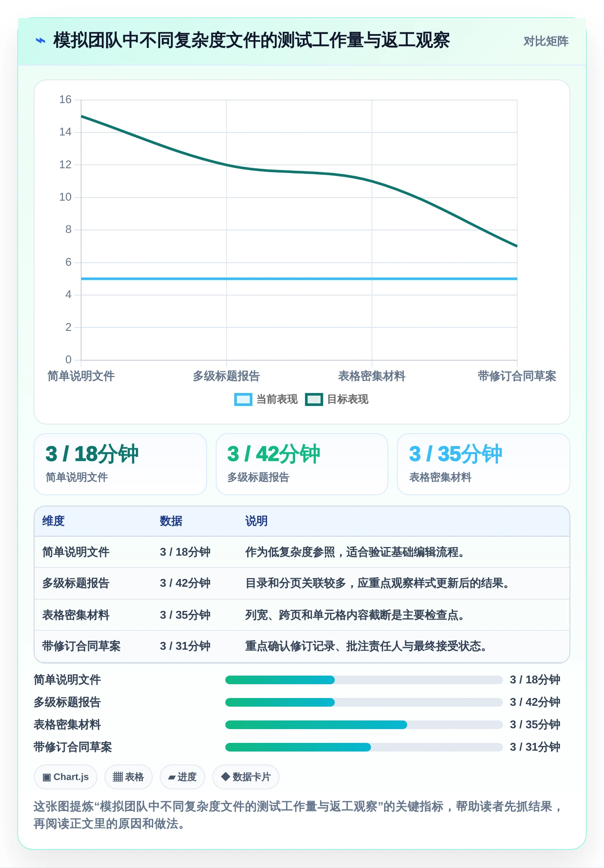Click the 3 / 35分钟 table cell
604x868 pixels.
(185, 615)
